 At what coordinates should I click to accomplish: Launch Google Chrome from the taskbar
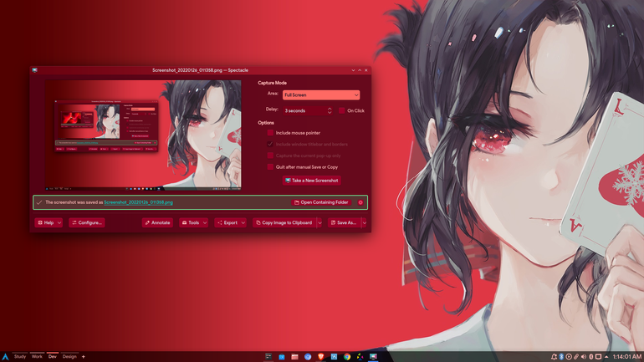[x=347, y=357]
